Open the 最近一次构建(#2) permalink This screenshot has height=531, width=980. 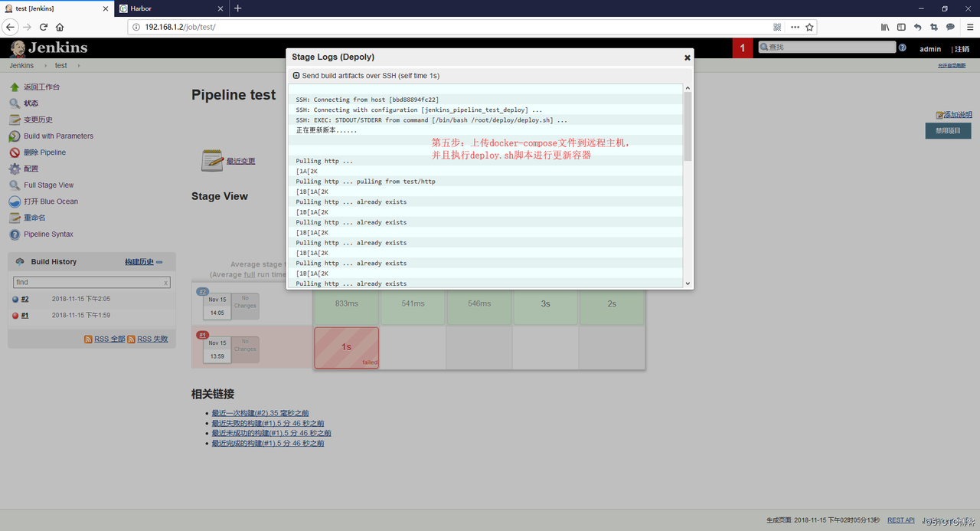[x=260, y=413]
